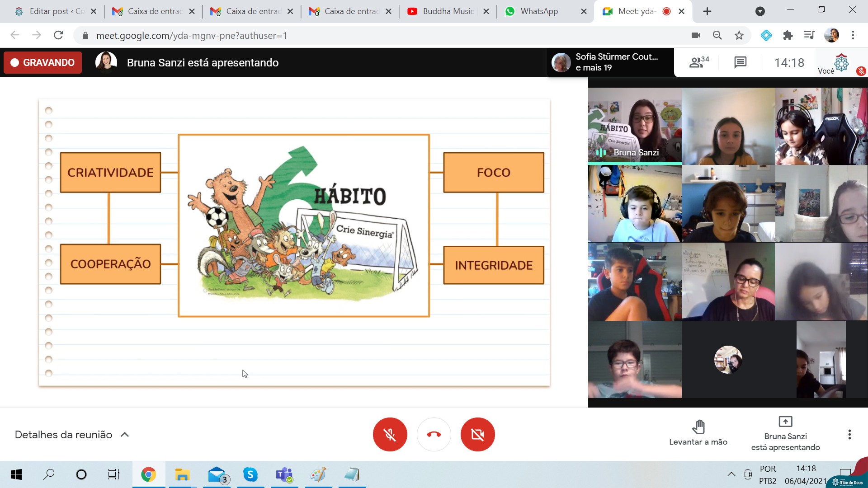Click the Chrome extensions puzzle icon

click(788, 35)
